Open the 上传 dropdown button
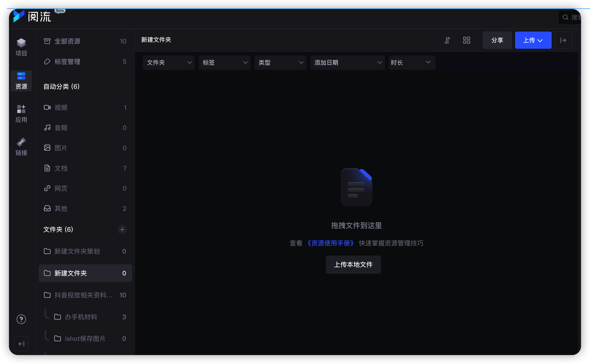The height and width of the screenshot is (364, 590). (533, 40)
